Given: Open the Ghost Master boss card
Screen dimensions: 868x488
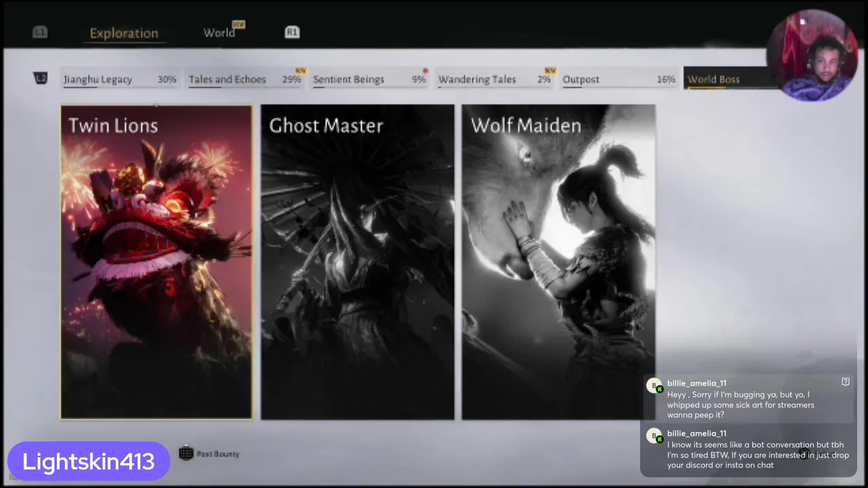Looking at the screenshot, I should coord(357,262).
